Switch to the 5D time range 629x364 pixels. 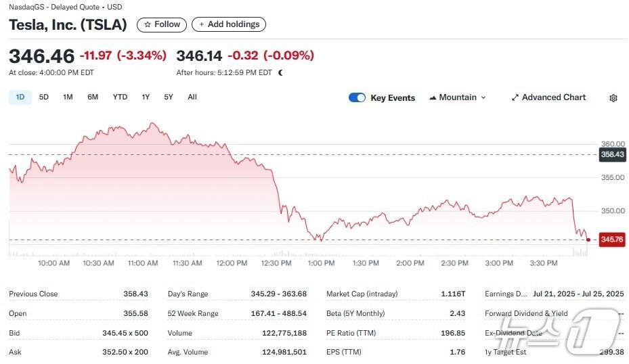point(44,97)
